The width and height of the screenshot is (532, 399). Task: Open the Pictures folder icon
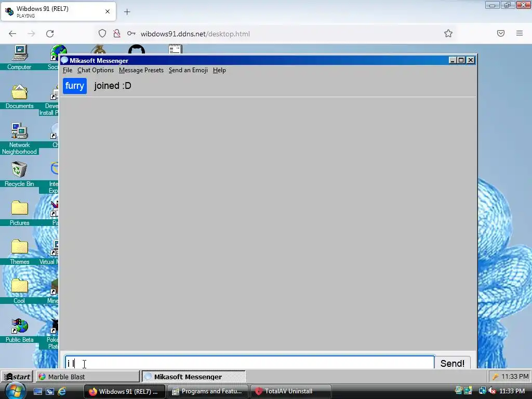pyautogui.click(x=19, y=213)
